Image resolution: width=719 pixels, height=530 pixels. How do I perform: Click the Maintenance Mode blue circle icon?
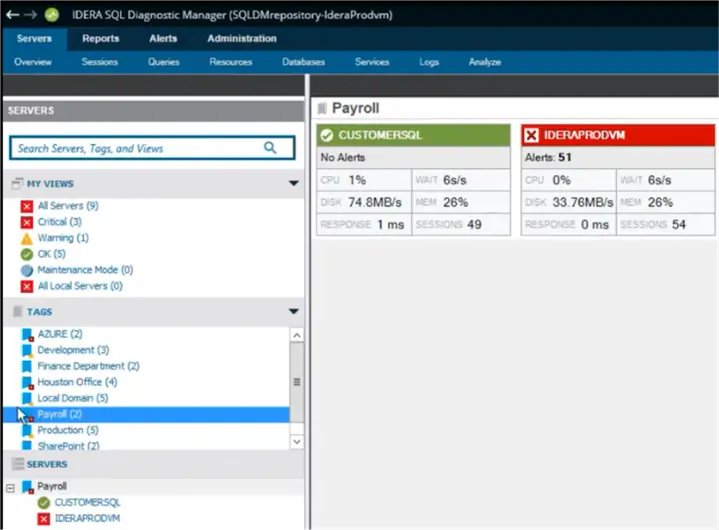tap(27, 270)
